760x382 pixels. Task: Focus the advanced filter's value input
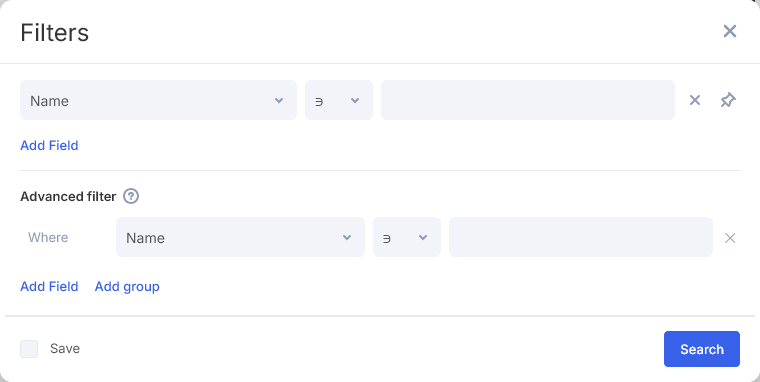point(581,237)
